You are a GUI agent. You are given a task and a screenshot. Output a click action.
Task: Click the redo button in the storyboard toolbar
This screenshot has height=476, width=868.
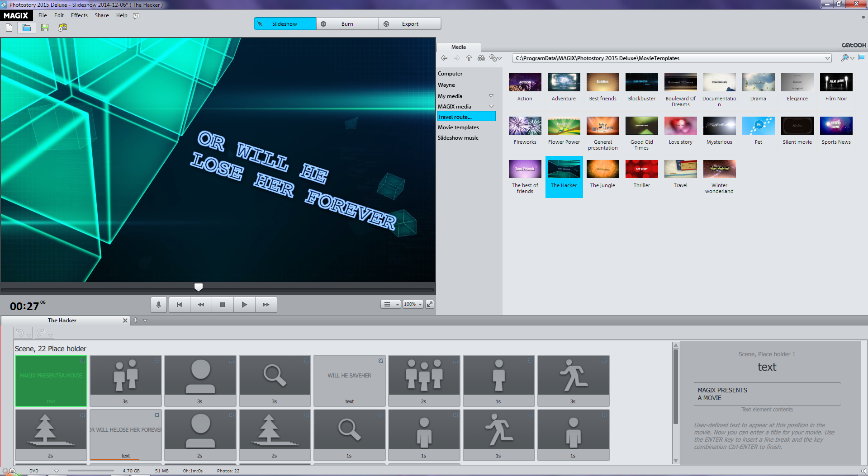tap(41, 333)
